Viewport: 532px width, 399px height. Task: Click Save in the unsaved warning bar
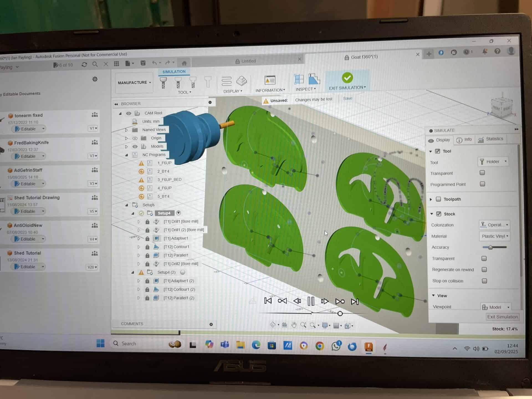coord(347,98)
